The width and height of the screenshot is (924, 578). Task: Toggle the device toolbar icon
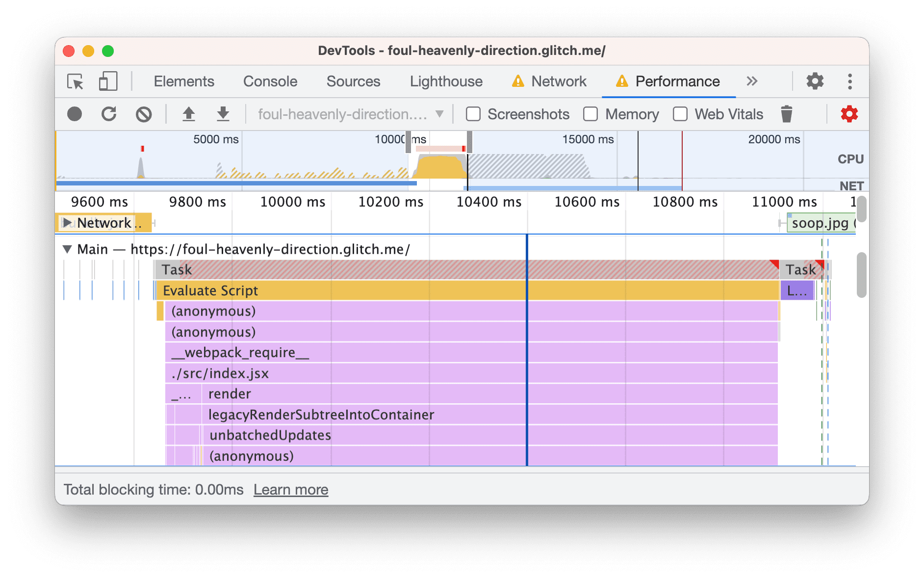coord(108,81)
